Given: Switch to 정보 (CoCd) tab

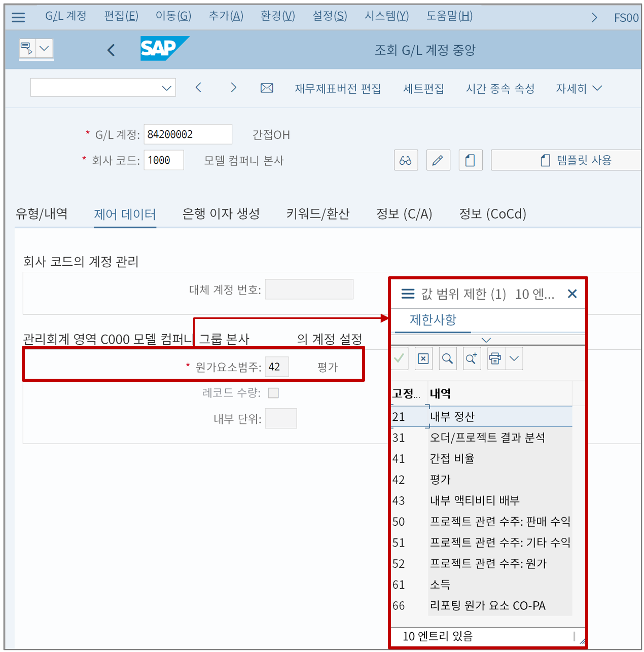Looking at the screenshot, I should (492, 214).
